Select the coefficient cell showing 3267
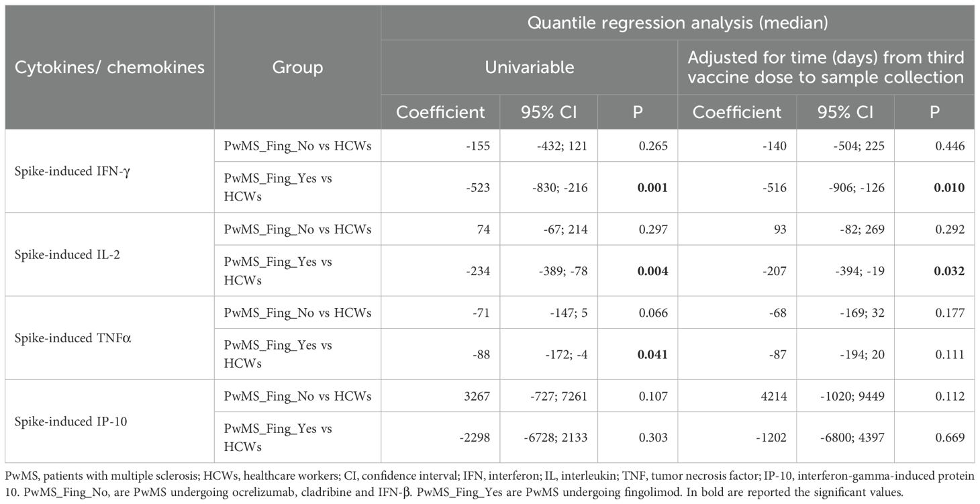This screenshot has width=980, height=504. pyautogui.click(x=476, y=397)
